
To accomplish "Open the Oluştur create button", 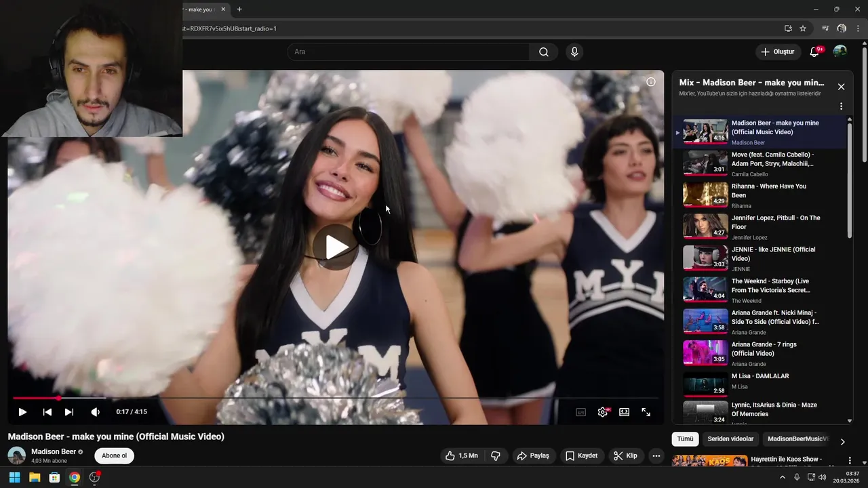I will coord(777,52).
